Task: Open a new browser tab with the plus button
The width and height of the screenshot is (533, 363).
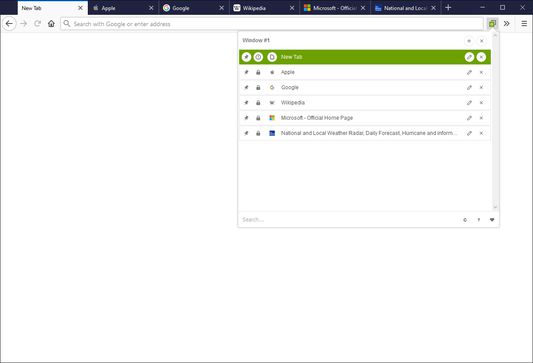Action: (448, 7)
